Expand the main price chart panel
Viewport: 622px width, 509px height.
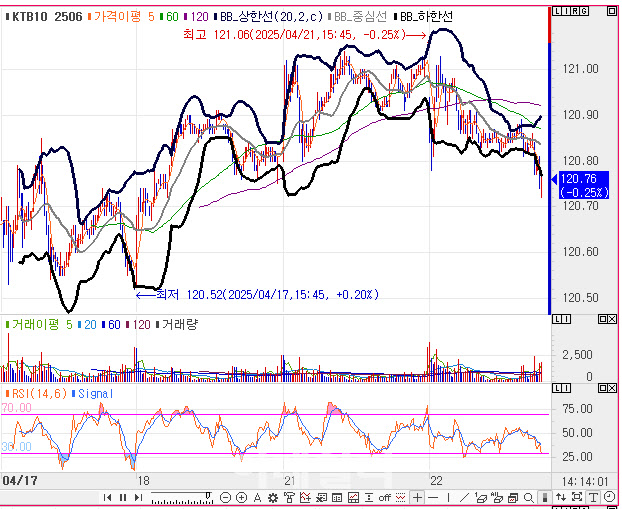(x=612, y=11)
